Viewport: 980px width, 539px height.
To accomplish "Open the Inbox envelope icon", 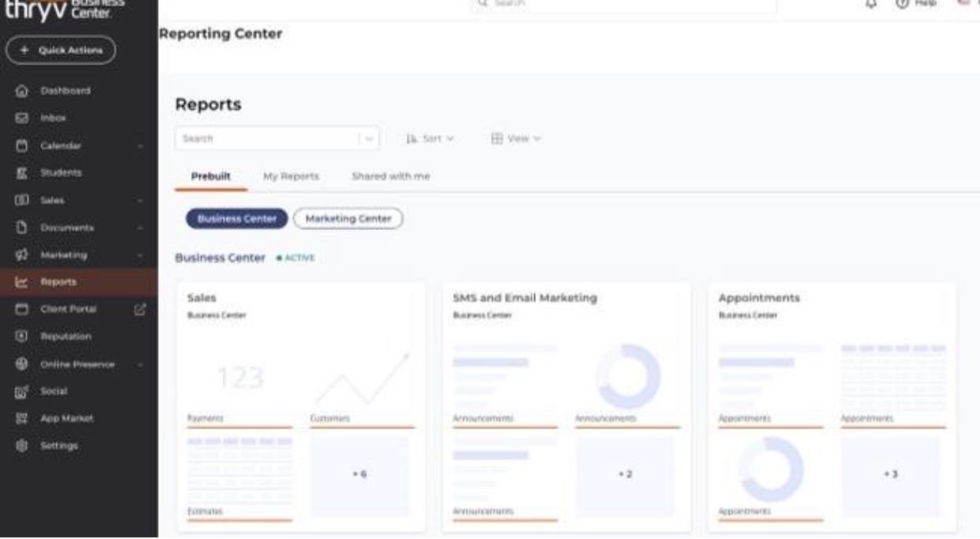I will (23, 119).
